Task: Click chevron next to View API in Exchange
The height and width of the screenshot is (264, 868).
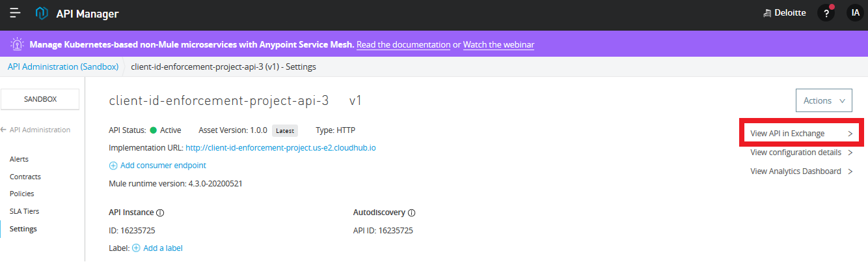Action: [850, 133]
